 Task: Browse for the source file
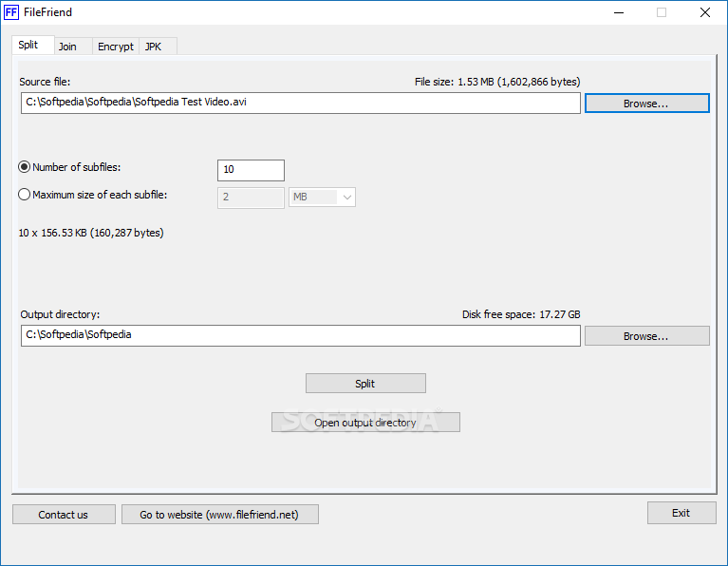coord(646,104)
